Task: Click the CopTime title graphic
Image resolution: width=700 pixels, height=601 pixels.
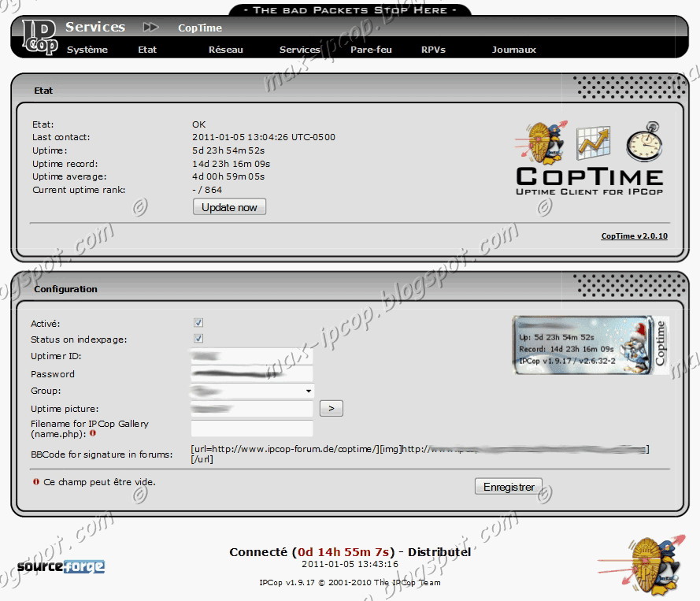Action: [x=589, y=181]
